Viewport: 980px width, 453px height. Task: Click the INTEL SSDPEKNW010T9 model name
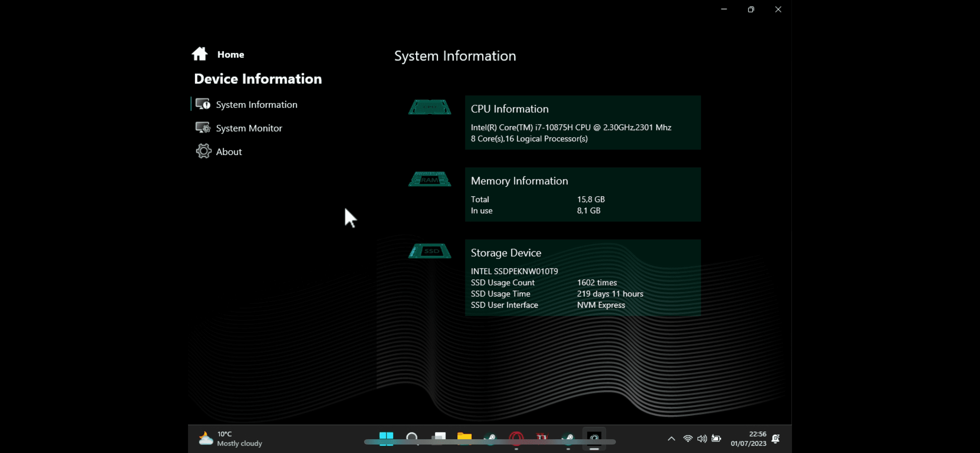click(514, 271)
